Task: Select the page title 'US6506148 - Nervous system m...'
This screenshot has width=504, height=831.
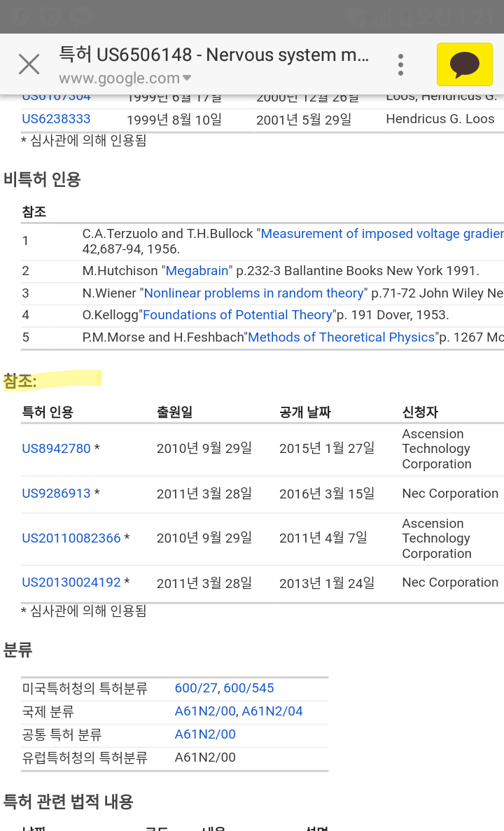Action: [x=213, y=55]
